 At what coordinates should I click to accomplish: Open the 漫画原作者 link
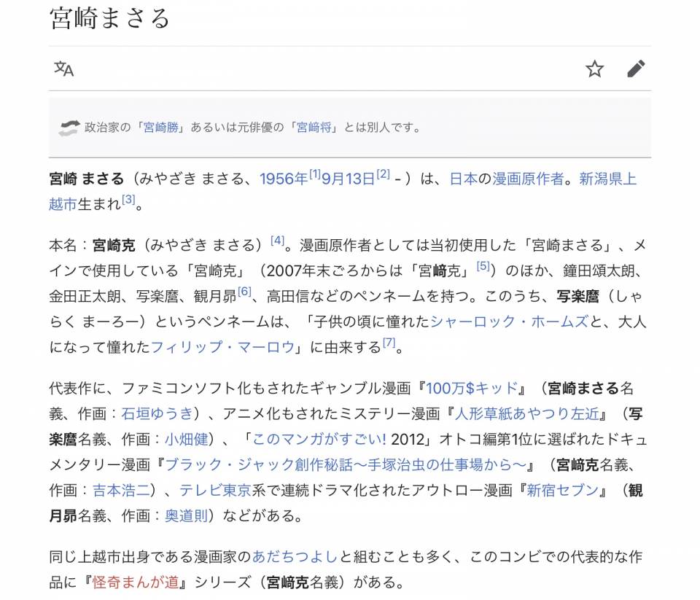(528, 179)
